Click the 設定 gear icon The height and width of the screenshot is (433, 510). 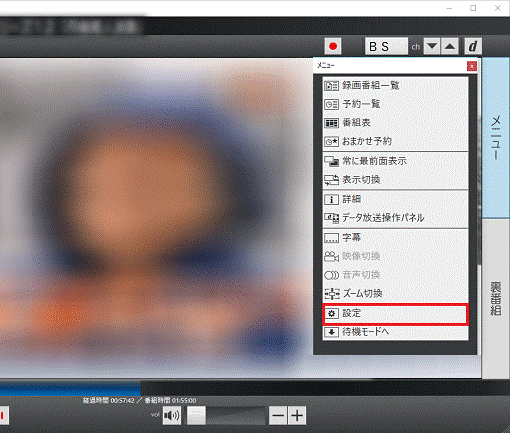(331, 314)
